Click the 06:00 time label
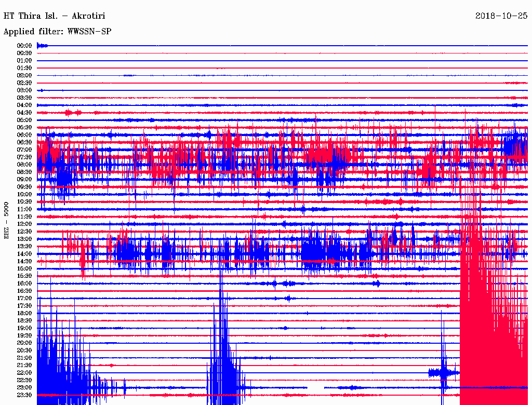Viewport: 532px width, 405px height. pos(24,134)
